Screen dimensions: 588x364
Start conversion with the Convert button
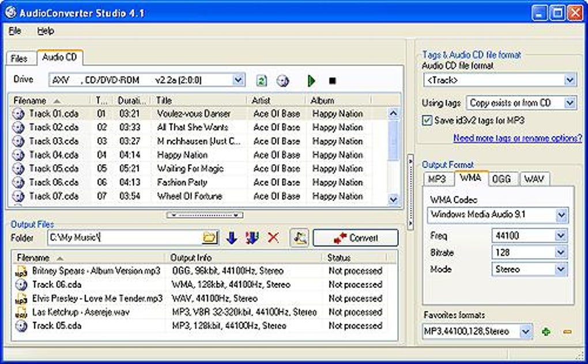coord(356,237)
